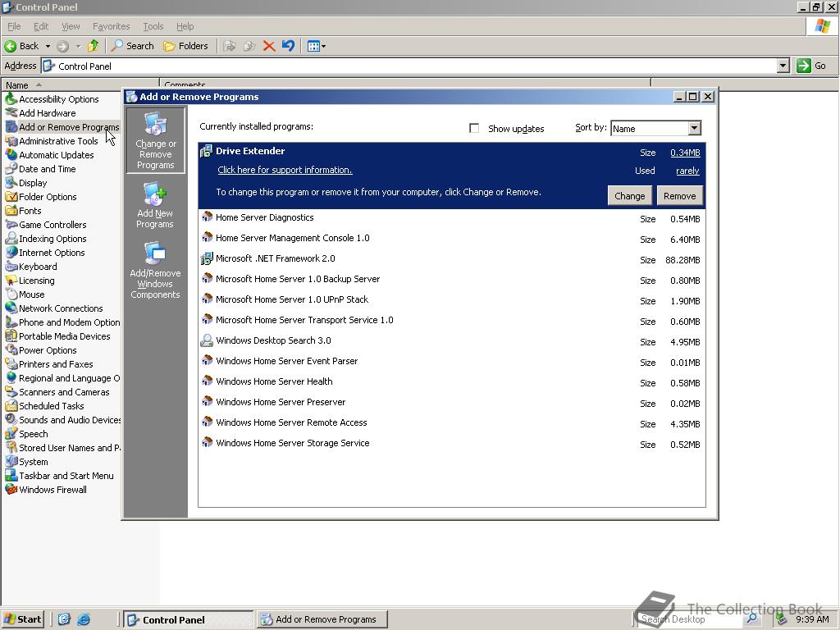Open the Views toolbar dropdown
This screenshot has height=630, width=840.
coord(317,46)
